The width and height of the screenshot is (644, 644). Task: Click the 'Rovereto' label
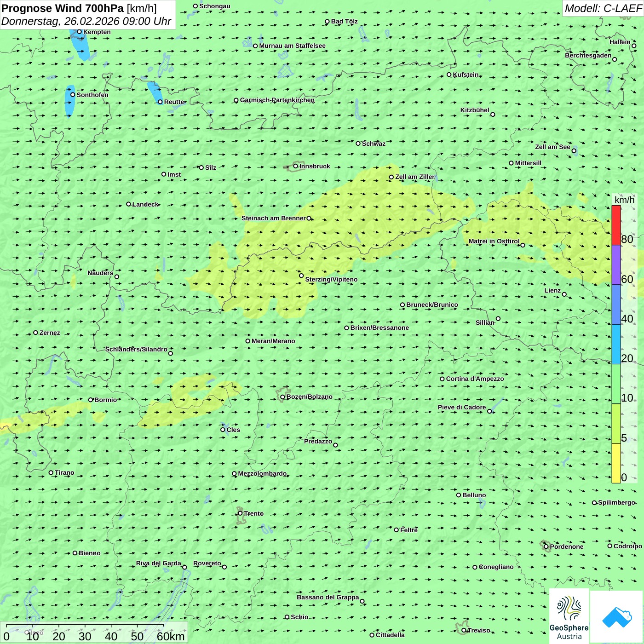pyautogui.click(x=207, y=563)
